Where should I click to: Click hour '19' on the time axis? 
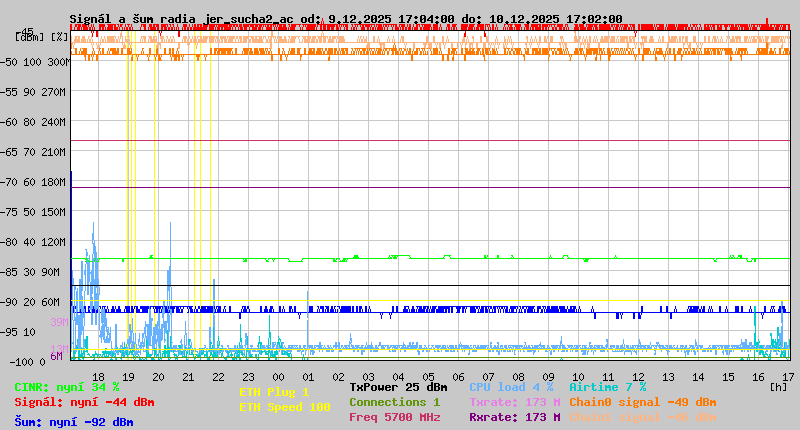128,377
